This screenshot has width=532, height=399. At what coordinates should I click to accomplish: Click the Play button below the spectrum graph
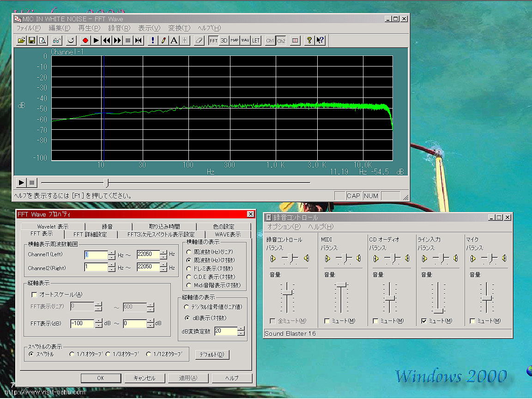tap(21, 182)
